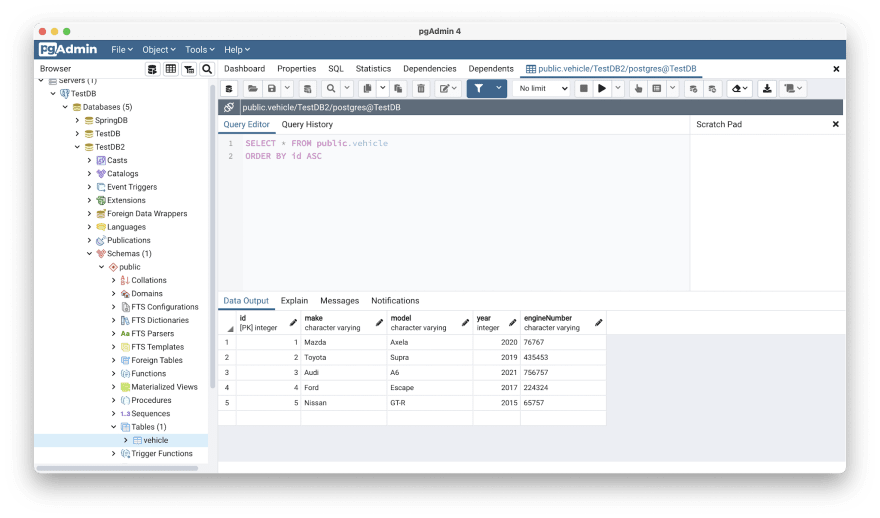Screen dimensions: 880x518
Task: Open the Help menu
Action: (237, 50)
